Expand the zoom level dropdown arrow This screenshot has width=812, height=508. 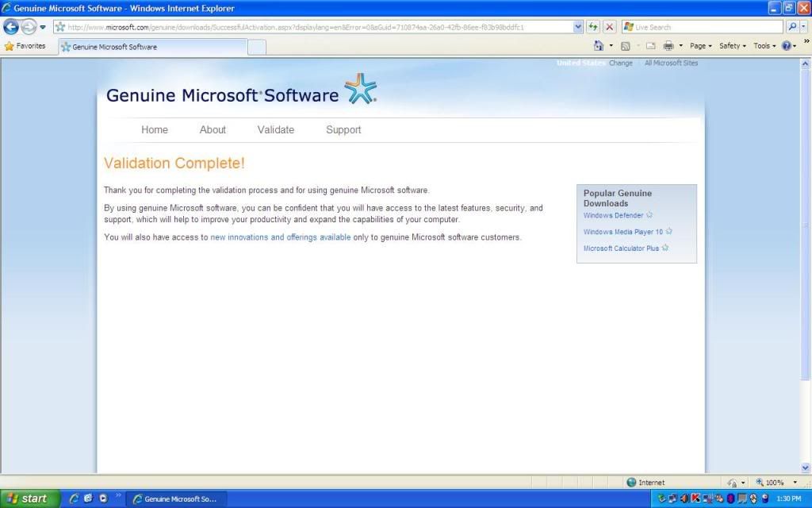pos(795,483)
